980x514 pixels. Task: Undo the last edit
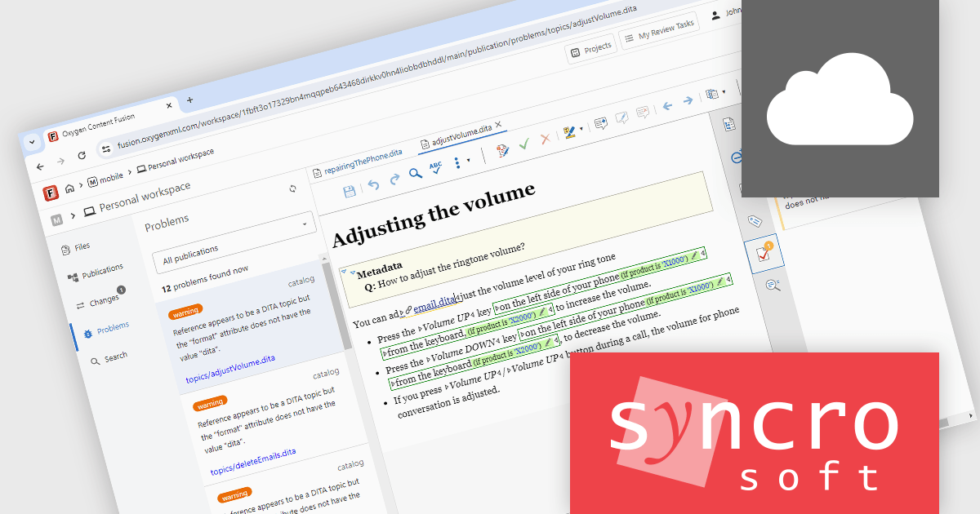pyautogui.click(x=373, y=185)
